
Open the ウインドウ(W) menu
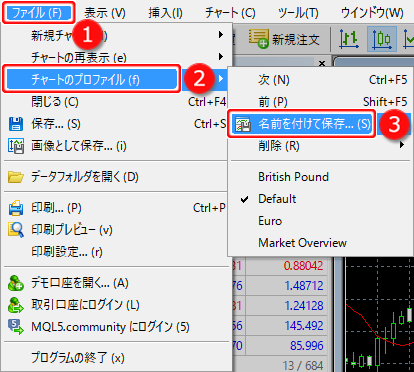click(x=372, y=13)
